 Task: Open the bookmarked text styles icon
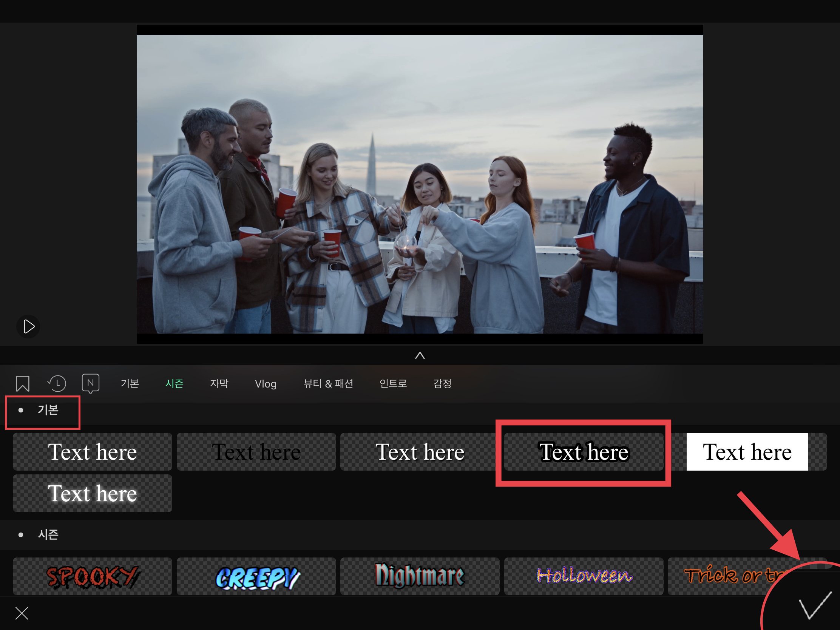(x=22, y=383)
